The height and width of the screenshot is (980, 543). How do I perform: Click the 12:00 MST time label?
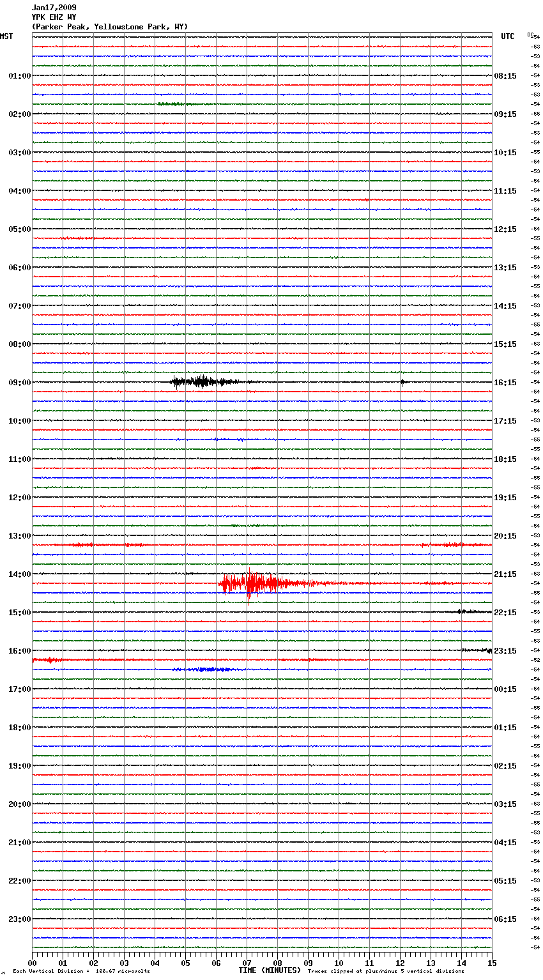(x=20, y=498)
